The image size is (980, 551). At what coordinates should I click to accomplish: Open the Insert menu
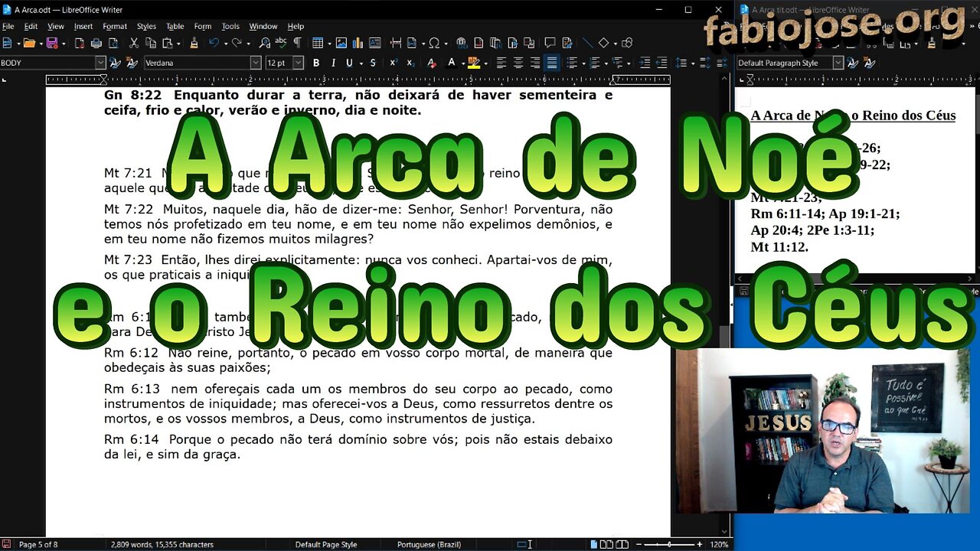[x=83, y=26]
